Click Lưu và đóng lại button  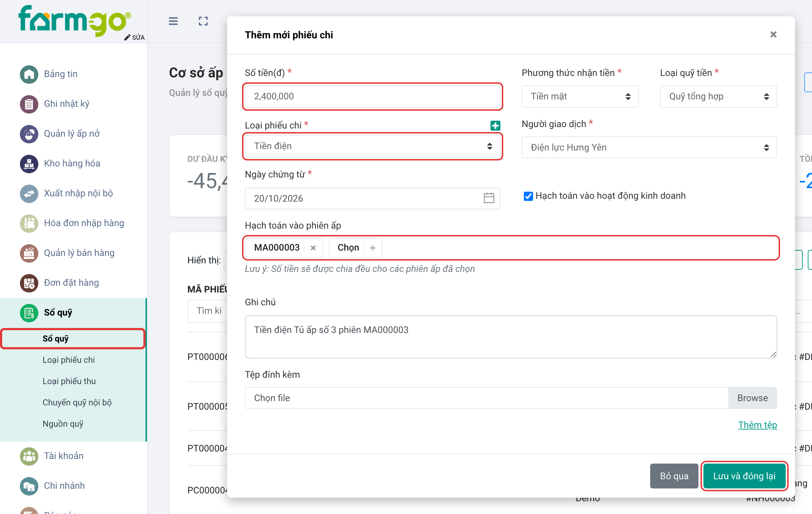(x=744, y=476)
